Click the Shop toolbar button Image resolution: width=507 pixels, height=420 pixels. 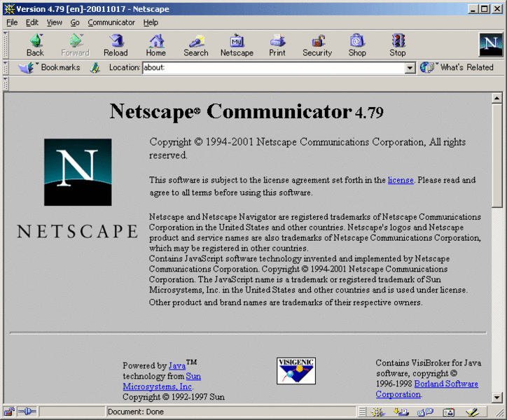coord(357,45)
